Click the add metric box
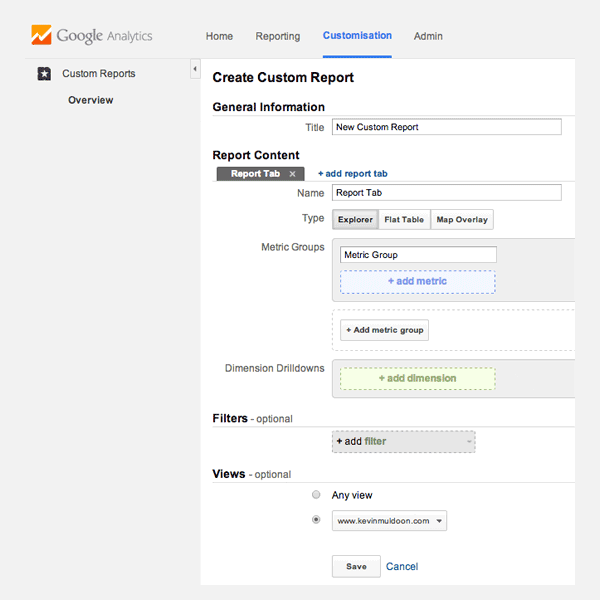Viewport: 600px width, 600px height. tap(417, 282)
